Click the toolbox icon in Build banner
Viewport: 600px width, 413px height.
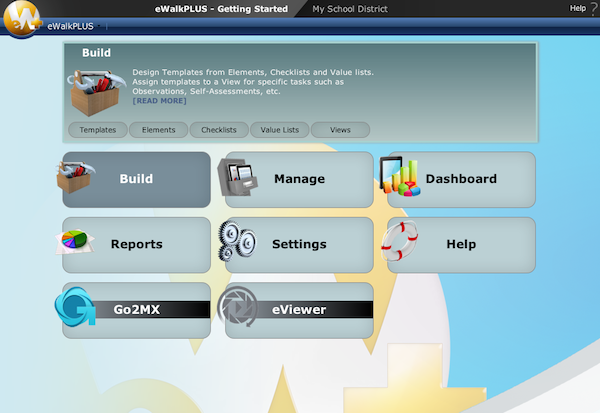[96, 93]
